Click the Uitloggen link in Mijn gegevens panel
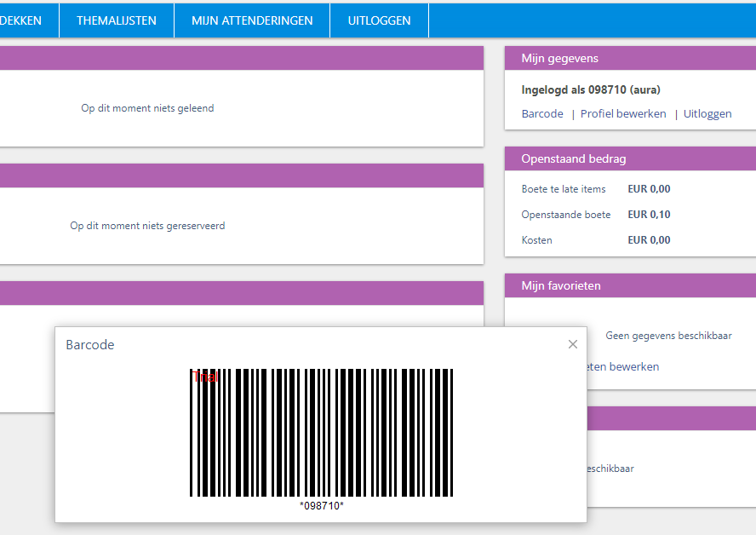The height and width of the screenshot is (535, 756). tap(707, 113)
